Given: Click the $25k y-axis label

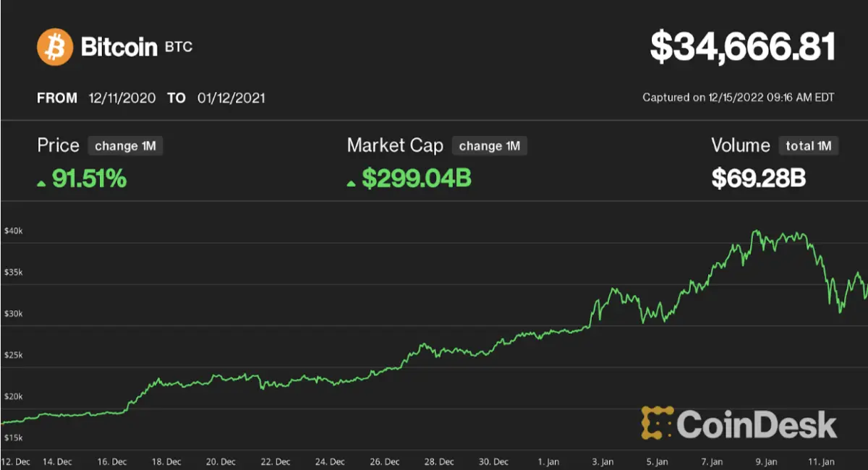Looking at the screenshot, I should [x=14, y=355].
